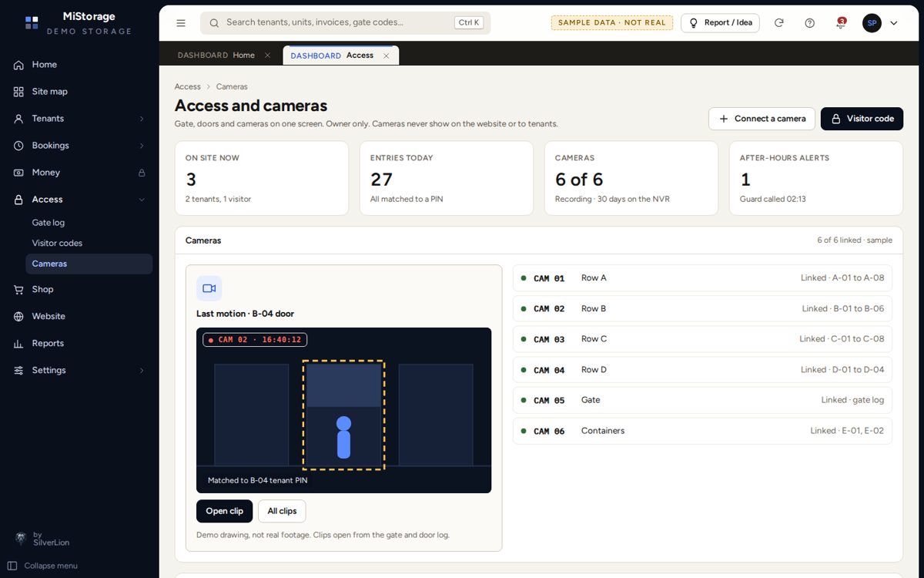Click the Open clip button
924x578 pixels.
(224, 511)
